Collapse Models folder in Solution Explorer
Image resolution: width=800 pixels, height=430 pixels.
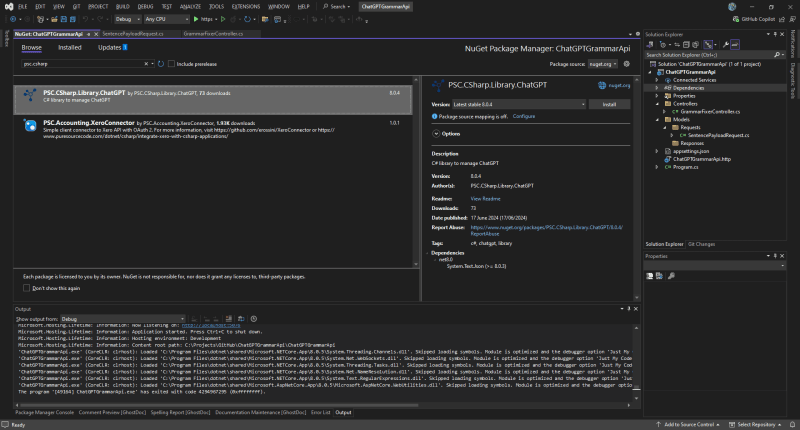657,119
